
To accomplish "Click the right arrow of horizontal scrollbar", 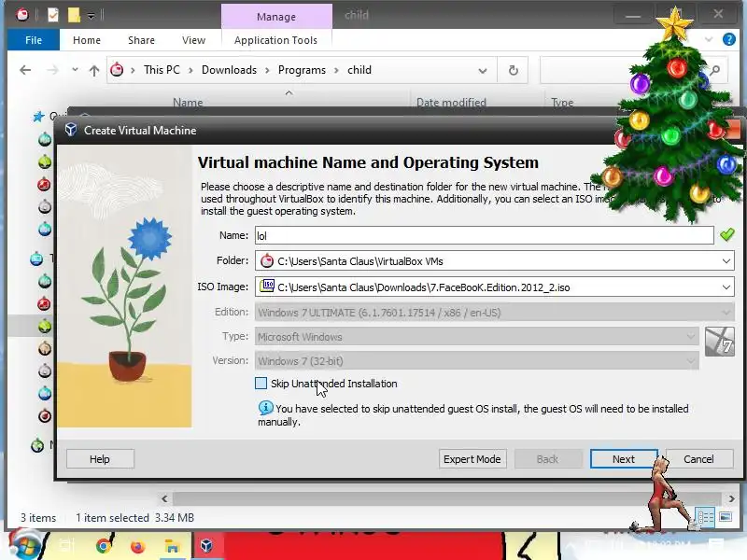I will 731,498.
